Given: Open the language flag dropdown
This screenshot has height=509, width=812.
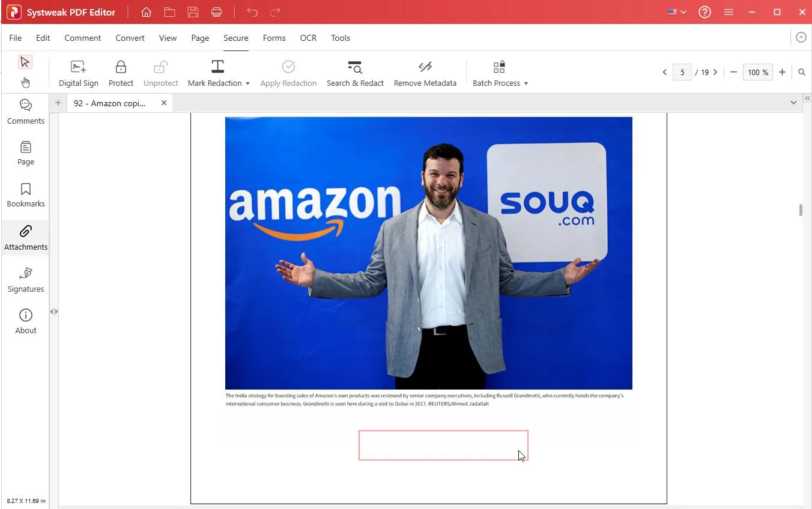Looking at the screenshot, I should pyautogui.click(x=677, y=12).
